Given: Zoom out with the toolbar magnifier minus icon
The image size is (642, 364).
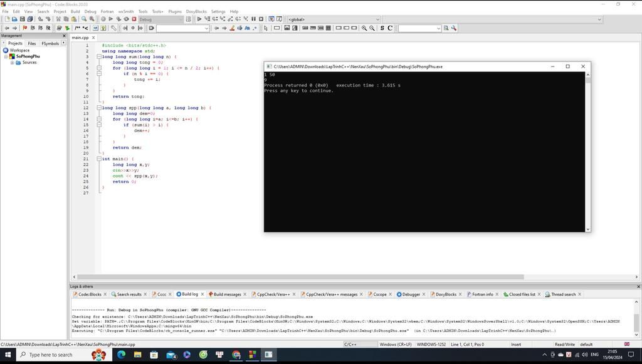Looking at the screenshot, I should coord(372,28).
